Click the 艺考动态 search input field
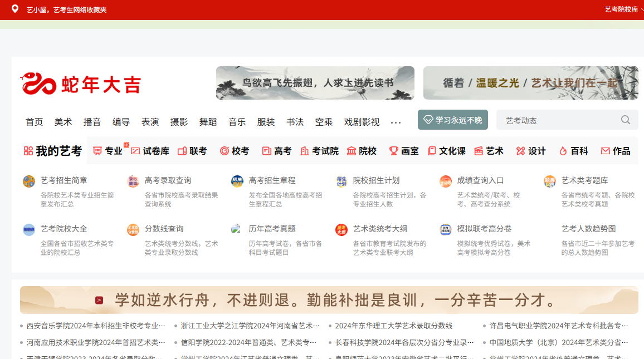 (557, 120)
